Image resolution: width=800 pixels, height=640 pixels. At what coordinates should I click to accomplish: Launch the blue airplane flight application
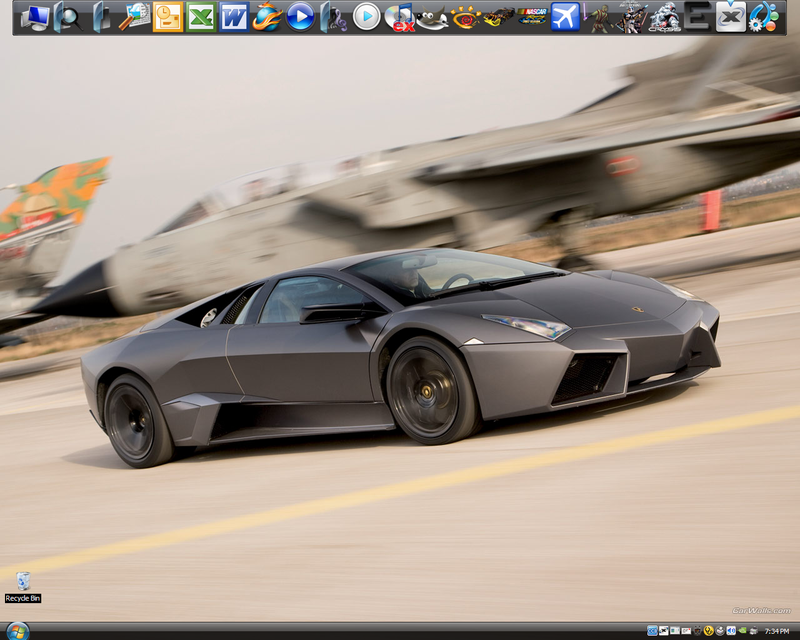coord(565,17)
